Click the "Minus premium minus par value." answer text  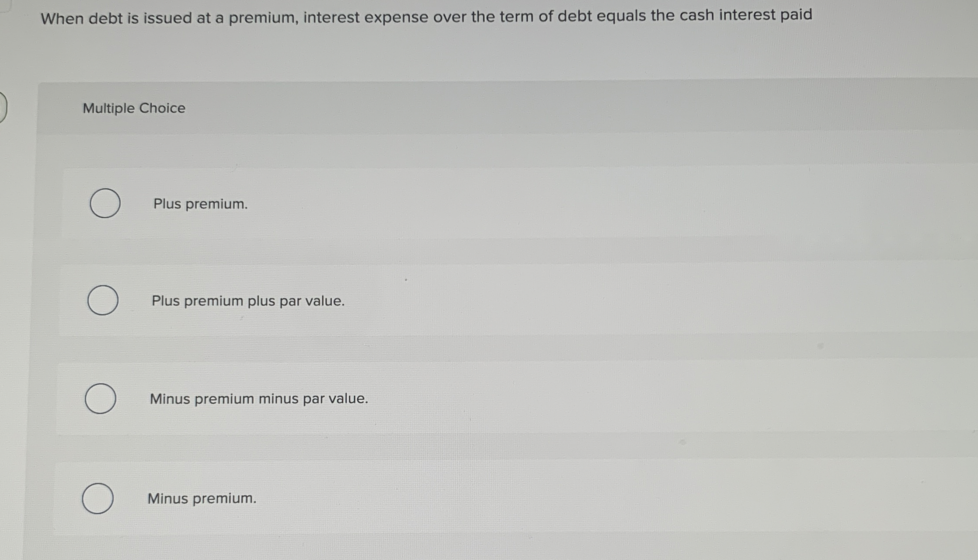pos(259,399)
